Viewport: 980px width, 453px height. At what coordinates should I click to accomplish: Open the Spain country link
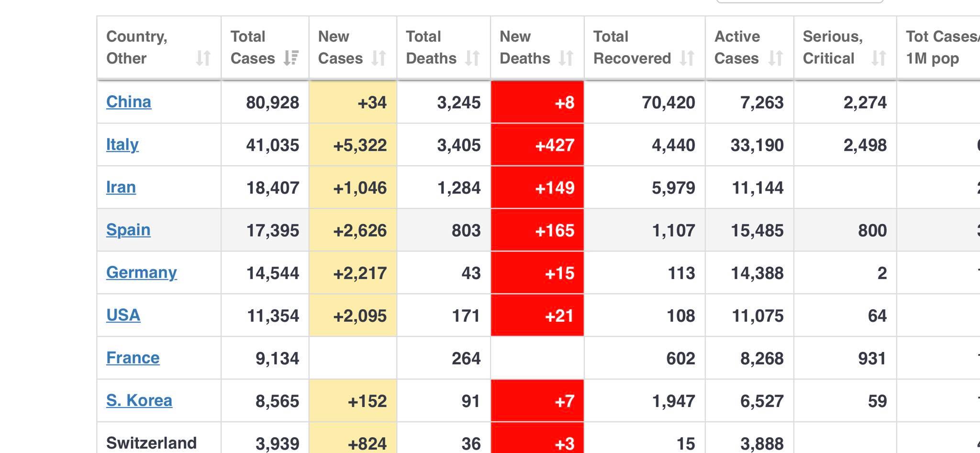(x=128, y=230)
